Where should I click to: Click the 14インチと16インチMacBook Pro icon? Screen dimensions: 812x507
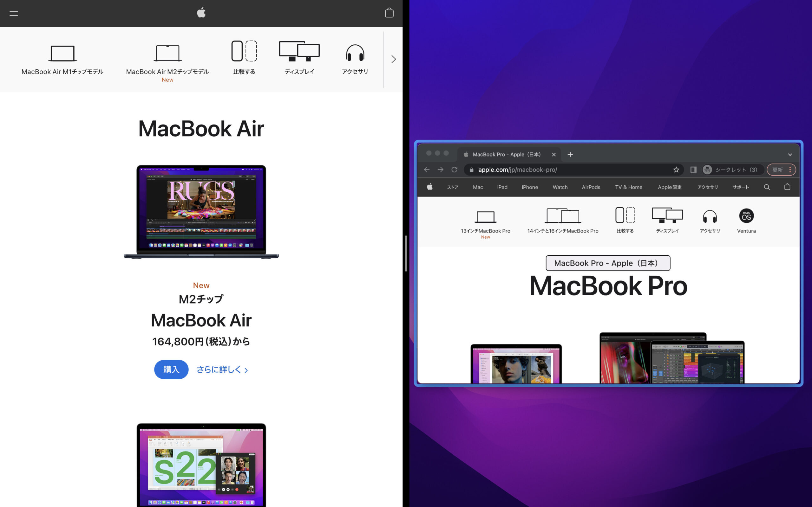562,216
